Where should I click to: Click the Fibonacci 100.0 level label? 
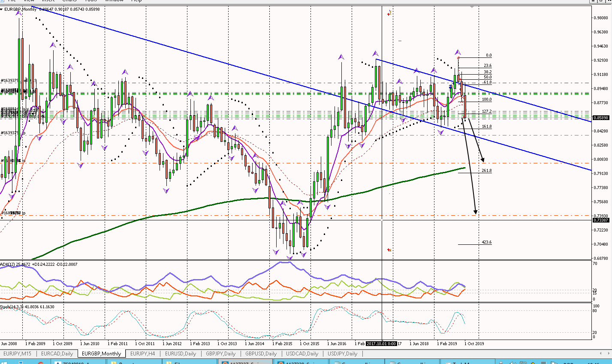[x=487, y=99]
